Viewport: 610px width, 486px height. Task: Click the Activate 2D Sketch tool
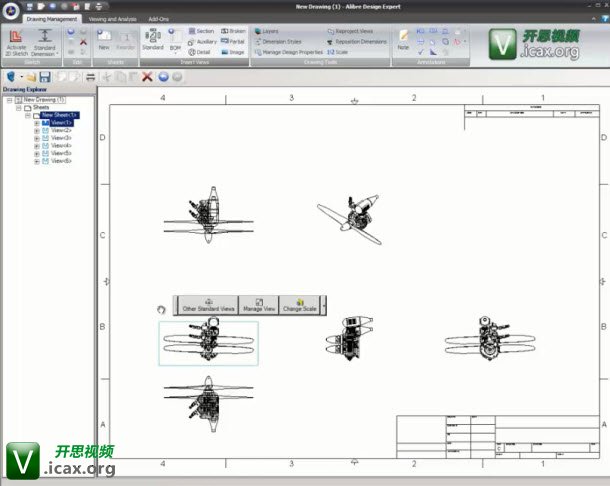pos(17,43)
